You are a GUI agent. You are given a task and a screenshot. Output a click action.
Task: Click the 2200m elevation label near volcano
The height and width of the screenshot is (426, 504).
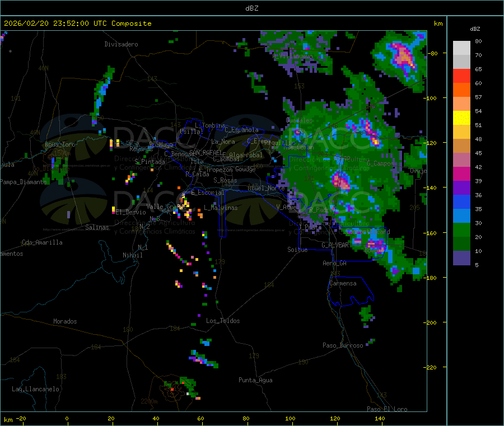click(x=149, y=401)
